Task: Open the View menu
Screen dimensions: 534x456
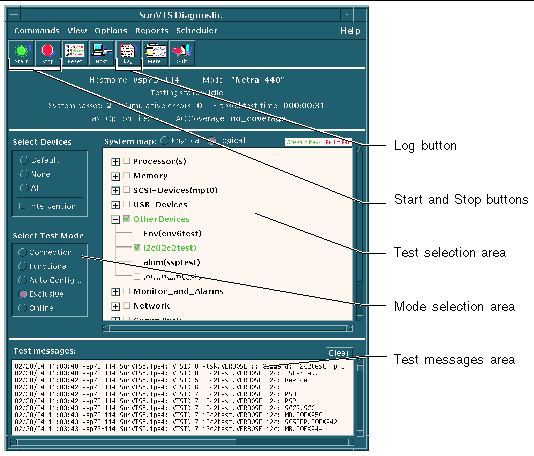Action: coord(77,31)
